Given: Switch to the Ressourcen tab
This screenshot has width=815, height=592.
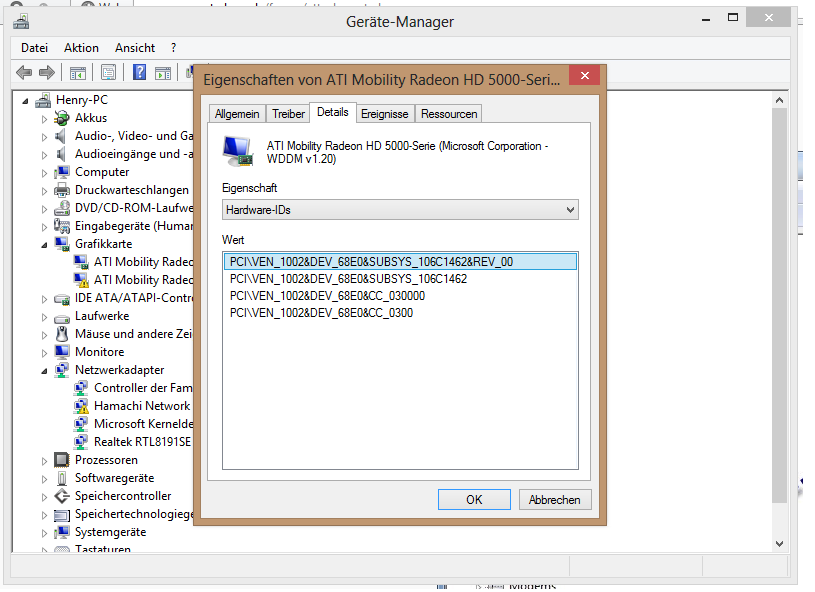Looking at the screenshot, I should (449, 114).
